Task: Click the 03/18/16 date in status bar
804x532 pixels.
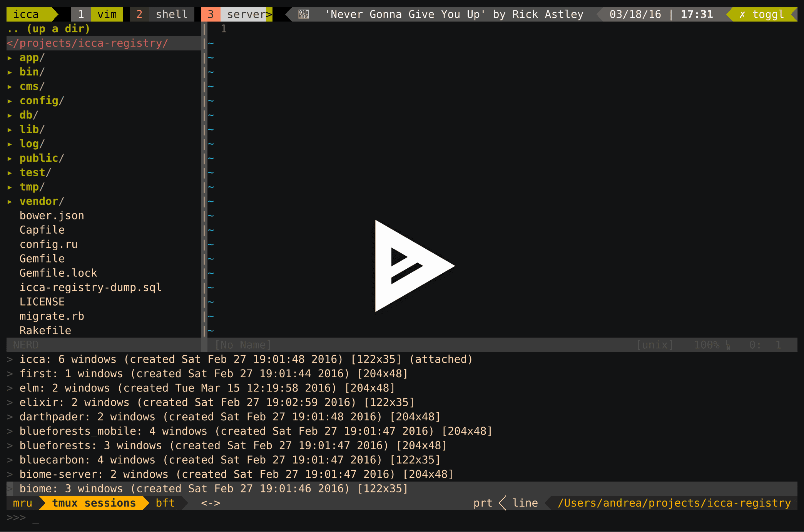Action: coord(635,14)
